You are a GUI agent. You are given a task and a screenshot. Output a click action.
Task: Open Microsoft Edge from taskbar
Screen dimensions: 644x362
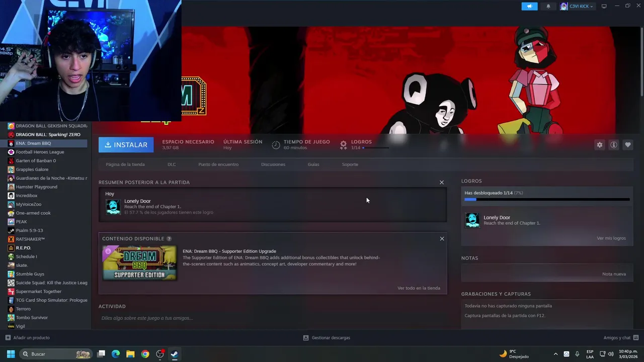pyautogui.click(x=116, y=354)
